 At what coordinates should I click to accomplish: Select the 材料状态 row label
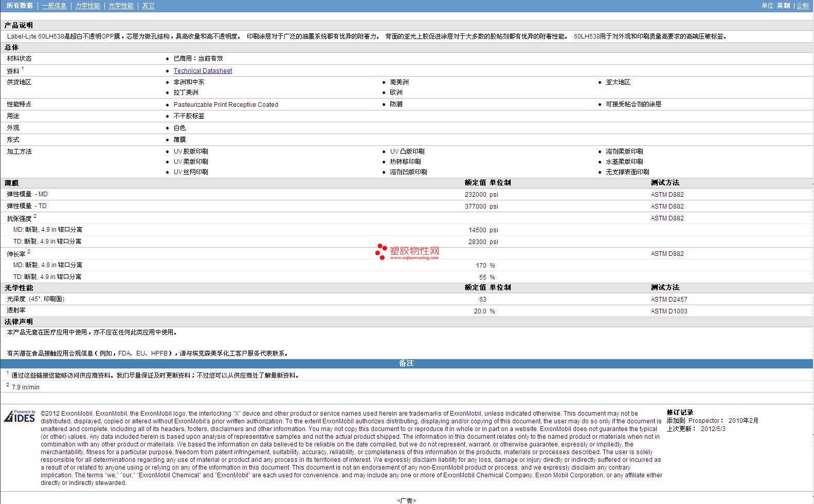[19, 59]
